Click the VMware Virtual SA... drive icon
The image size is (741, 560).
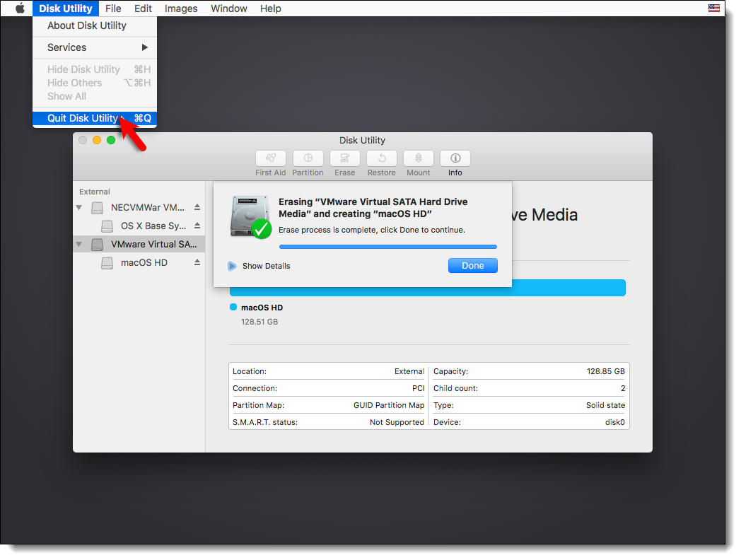click(98, 245)
